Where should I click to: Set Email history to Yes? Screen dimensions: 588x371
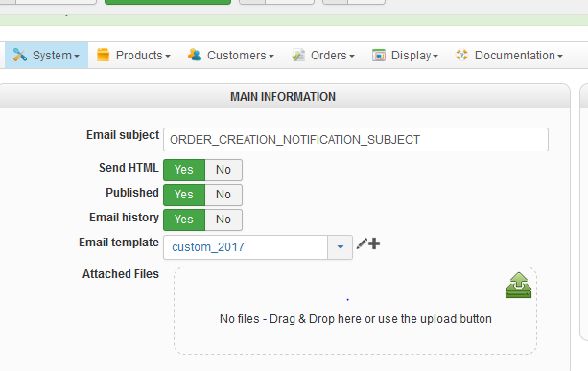(184, 220)
